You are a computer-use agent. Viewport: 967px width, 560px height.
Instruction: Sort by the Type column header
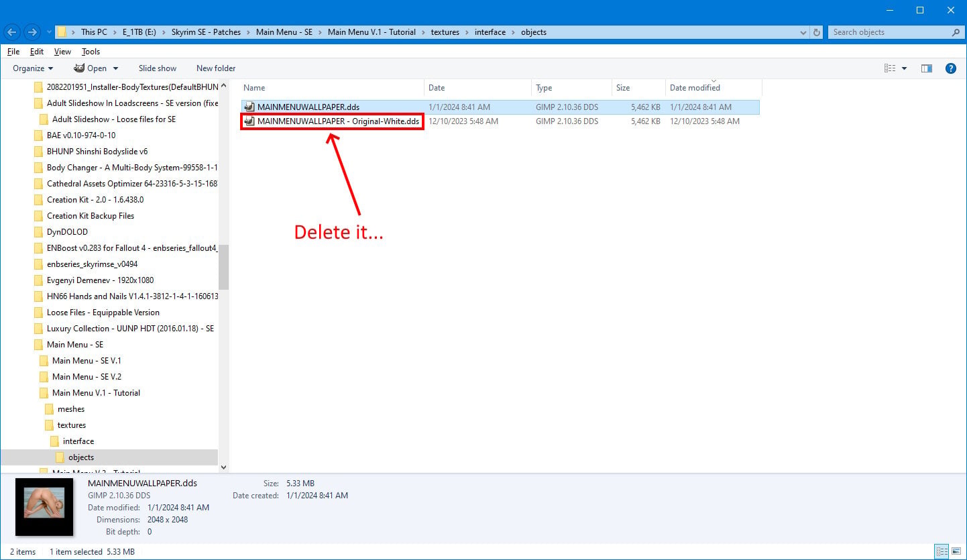[571, 88]
